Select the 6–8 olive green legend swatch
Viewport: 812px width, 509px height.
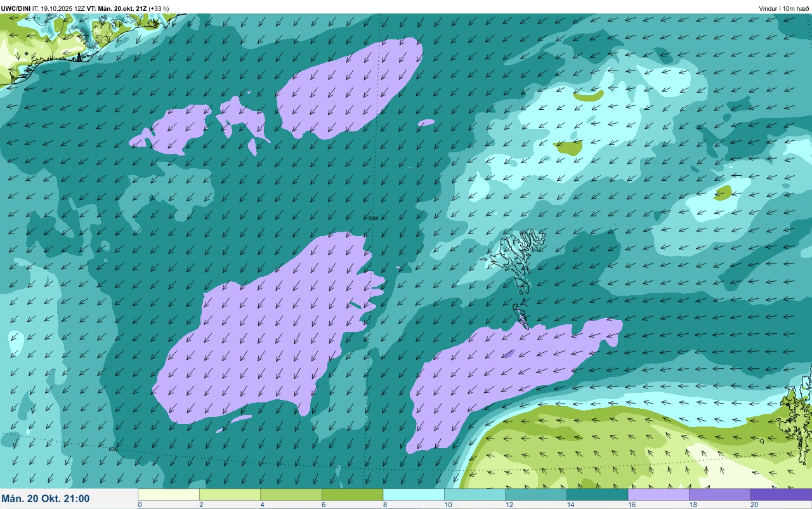[x=352, y=494]
